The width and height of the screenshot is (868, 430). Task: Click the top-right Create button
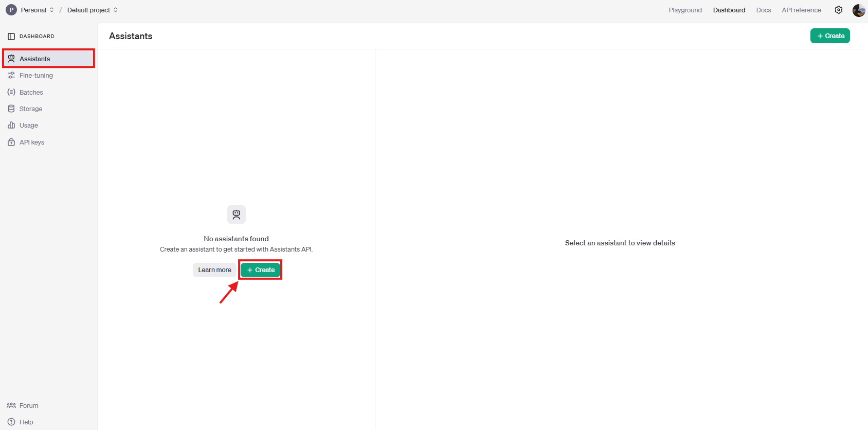[x=830, y=36]
